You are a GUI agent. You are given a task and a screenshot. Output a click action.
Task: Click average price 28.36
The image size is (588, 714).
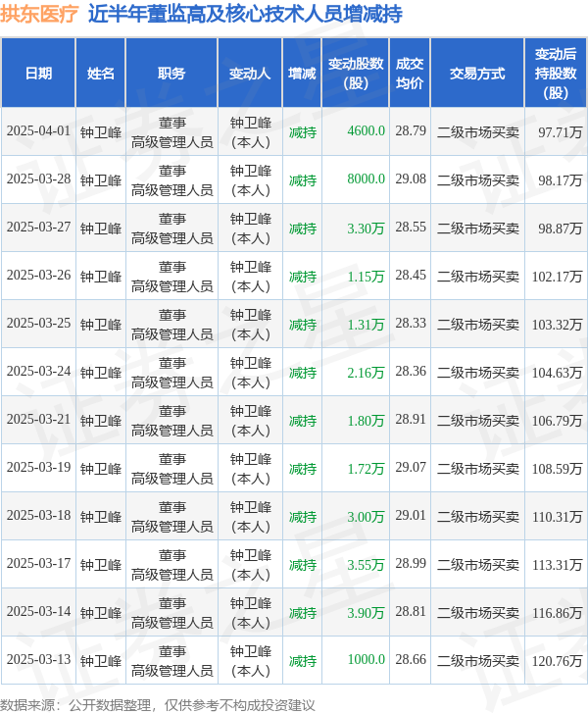click(x=411, y=372)
